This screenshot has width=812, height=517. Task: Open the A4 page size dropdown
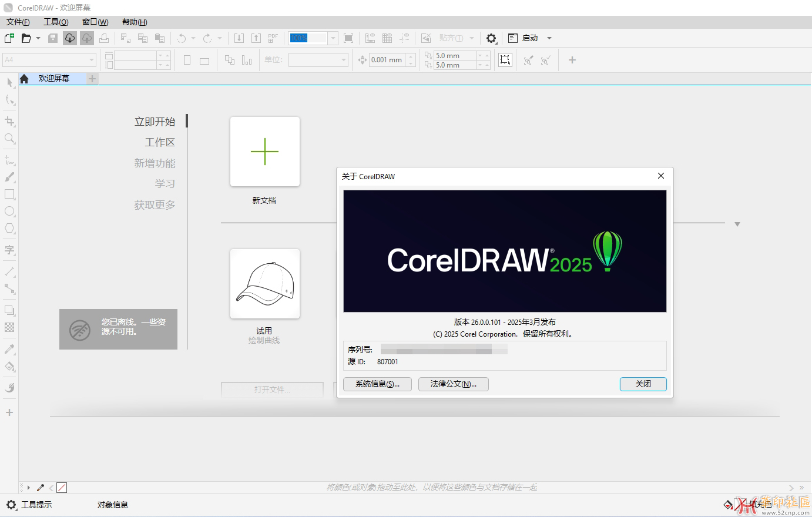(92, 60)
